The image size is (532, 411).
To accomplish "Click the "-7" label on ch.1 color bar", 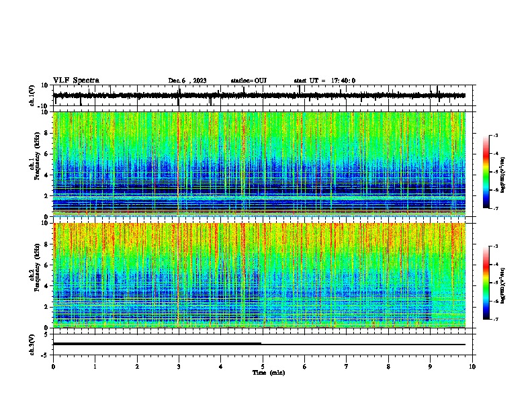I will click(495, 209).
